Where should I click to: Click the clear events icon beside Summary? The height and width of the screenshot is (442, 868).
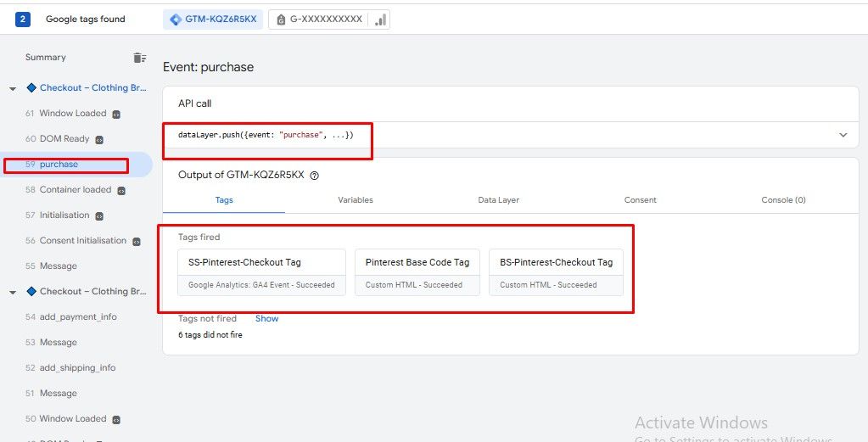(x=139, y=58)
